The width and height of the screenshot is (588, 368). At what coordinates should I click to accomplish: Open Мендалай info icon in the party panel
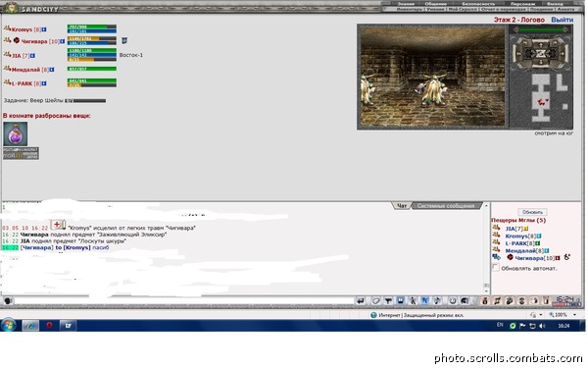(x=52, y=70)
